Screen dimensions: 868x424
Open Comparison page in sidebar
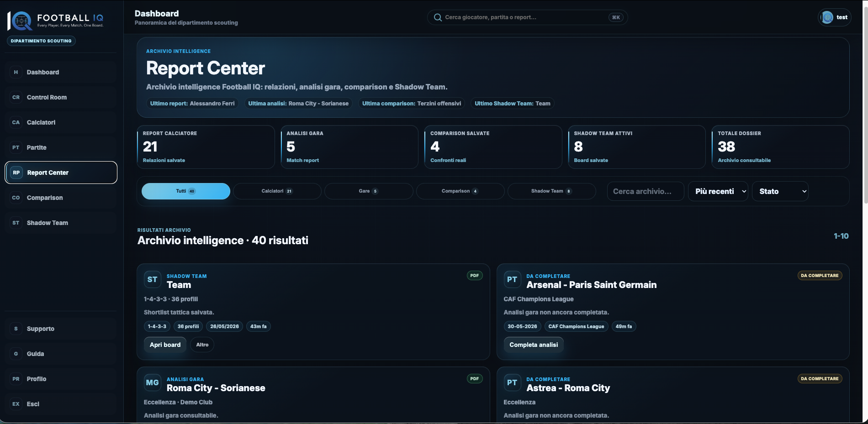coord(61,198)
